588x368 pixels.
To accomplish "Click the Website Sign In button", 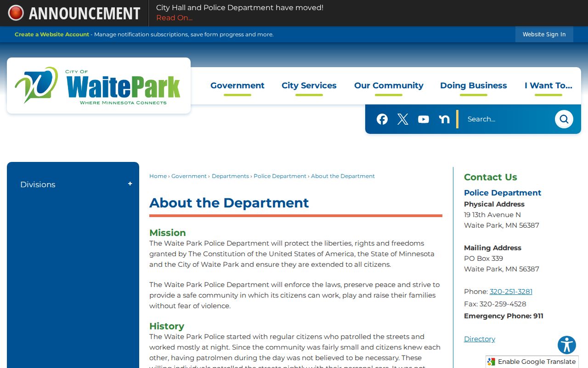I will click(x=544, y=34).
